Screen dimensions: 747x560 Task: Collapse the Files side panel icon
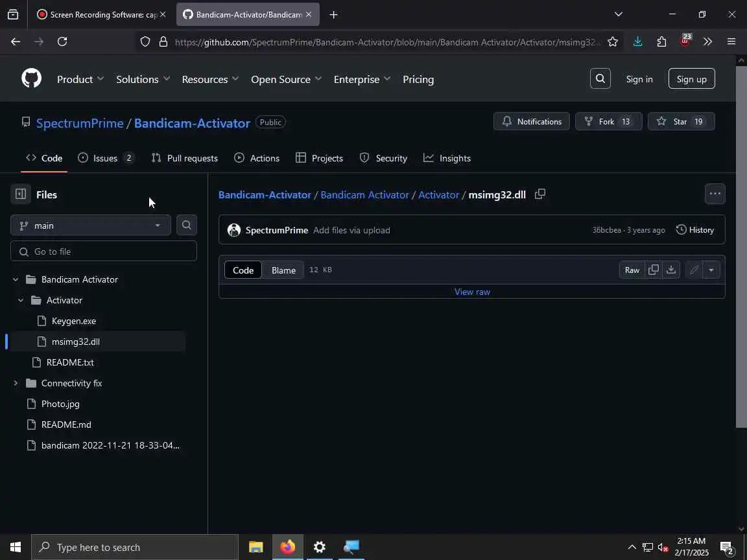pos(21,194)
